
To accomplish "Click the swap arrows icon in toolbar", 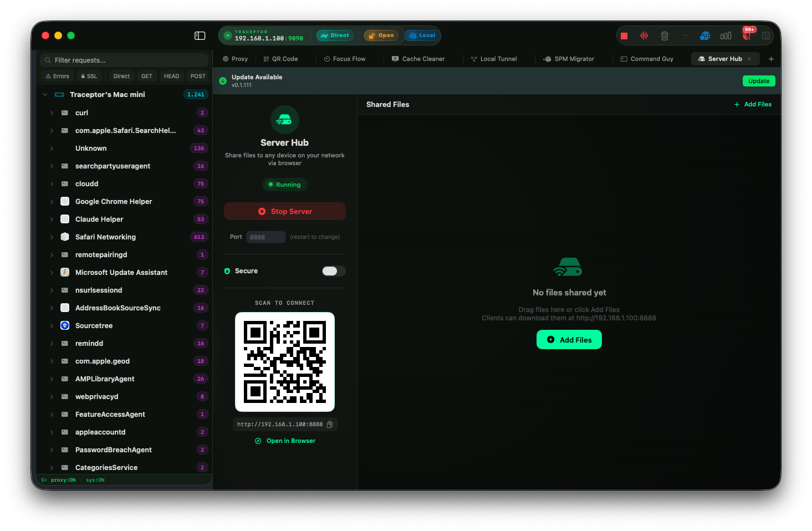I will pos(766,36).
